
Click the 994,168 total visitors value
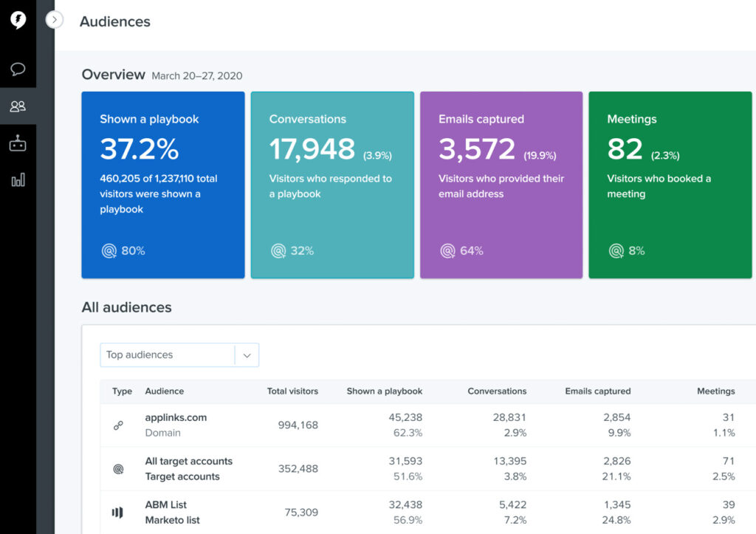tap(298, 425)
